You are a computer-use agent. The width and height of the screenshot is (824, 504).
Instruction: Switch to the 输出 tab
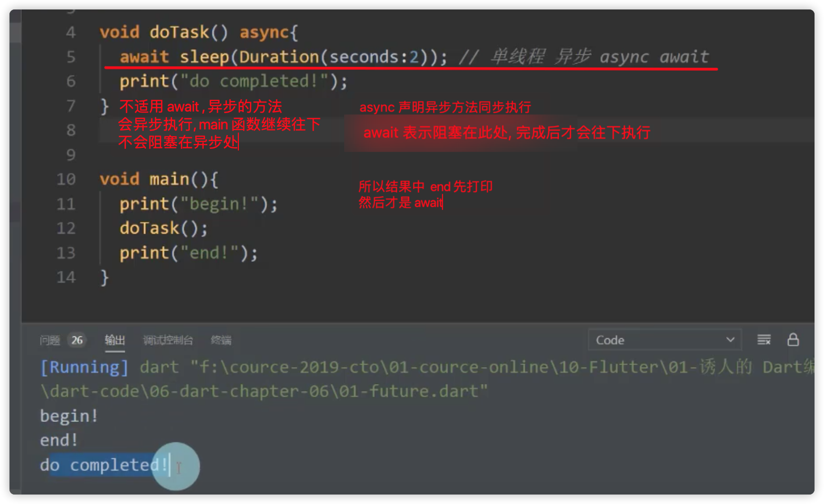pos(115,340)
